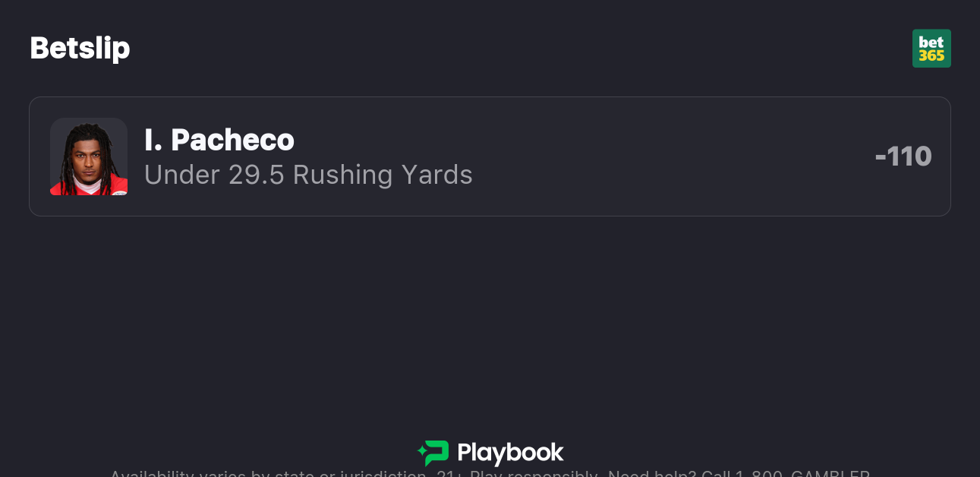Open the Playbook wordmark link
The width and height of the screenshot is (980, 477).
point(510,453)
